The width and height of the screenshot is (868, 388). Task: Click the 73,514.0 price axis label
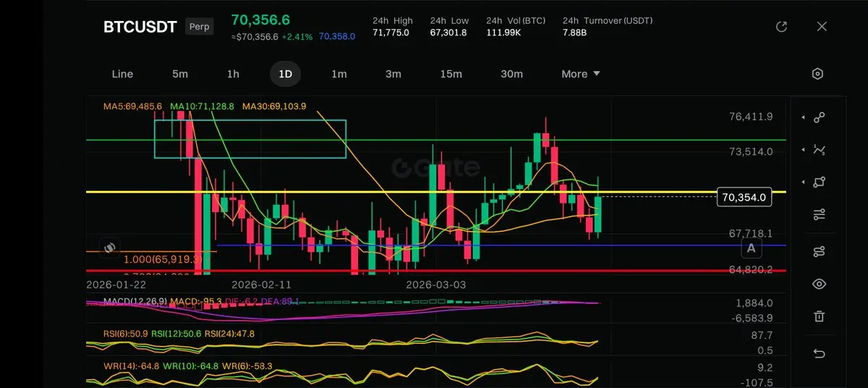(751, 151)
